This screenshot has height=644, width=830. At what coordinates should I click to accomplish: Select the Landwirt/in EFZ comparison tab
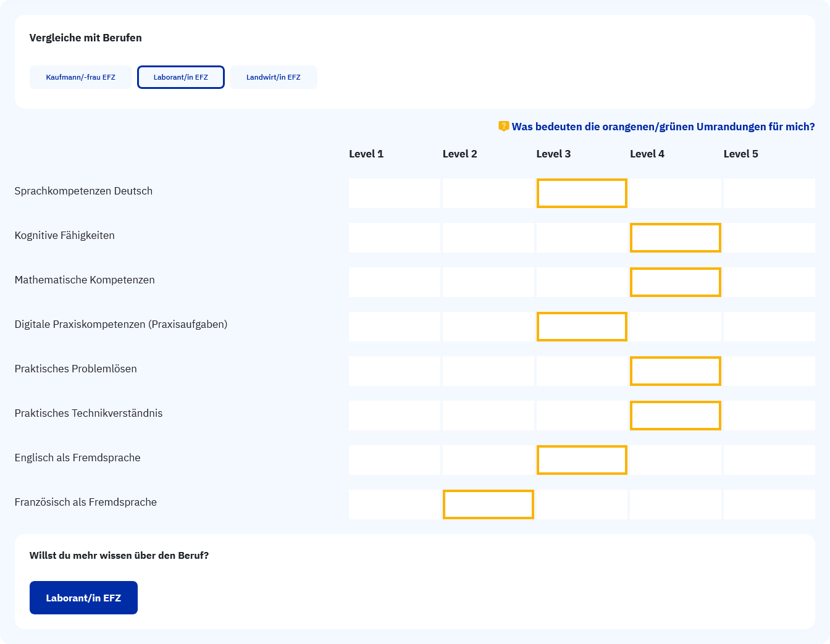[274, 77]
